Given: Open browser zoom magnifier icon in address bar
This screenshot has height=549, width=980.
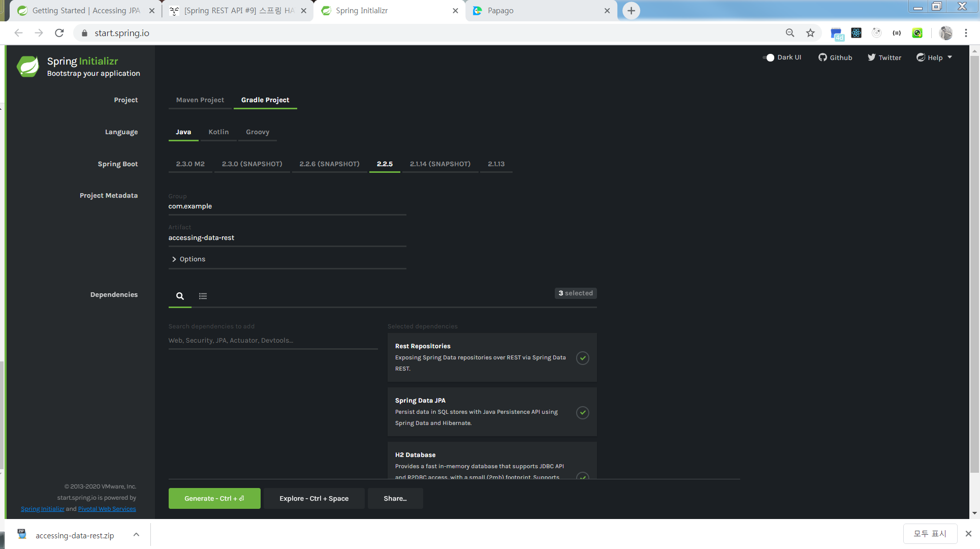Looking at the screenshot, I should pyautogui.click(x=790, y=33).
